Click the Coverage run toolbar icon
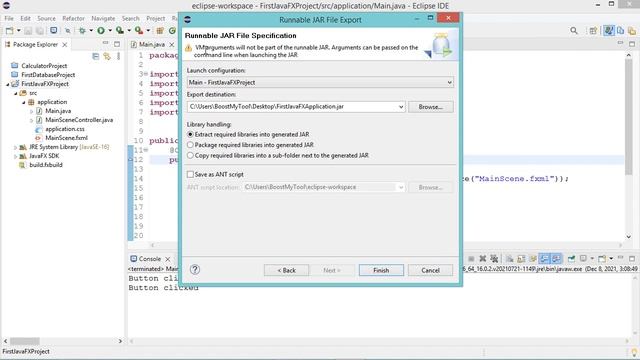 tap(120, 31)
